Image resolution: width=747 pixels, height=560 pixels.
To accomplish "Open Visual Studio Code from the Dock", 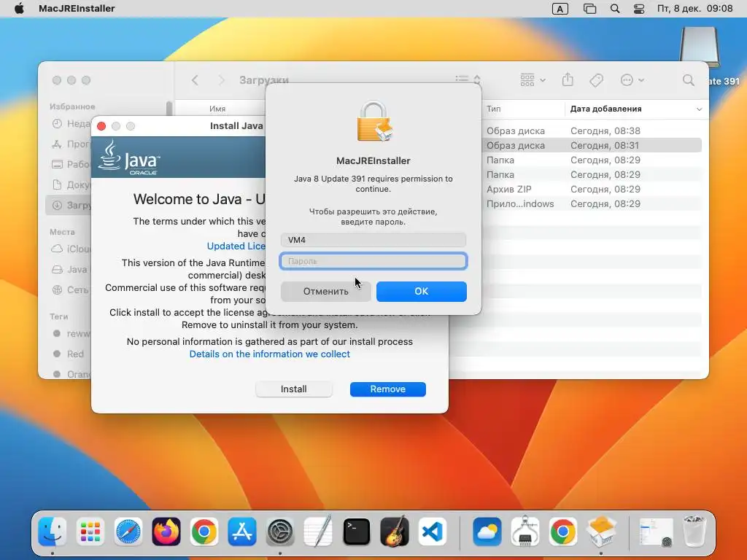I will (x=433, y=532).
